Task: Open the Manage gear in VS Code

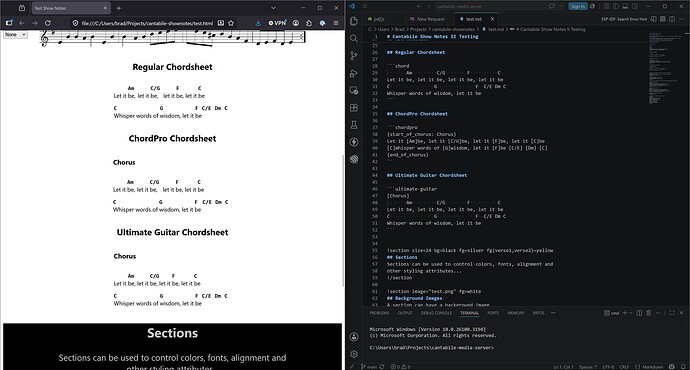Action: point(354,354)
